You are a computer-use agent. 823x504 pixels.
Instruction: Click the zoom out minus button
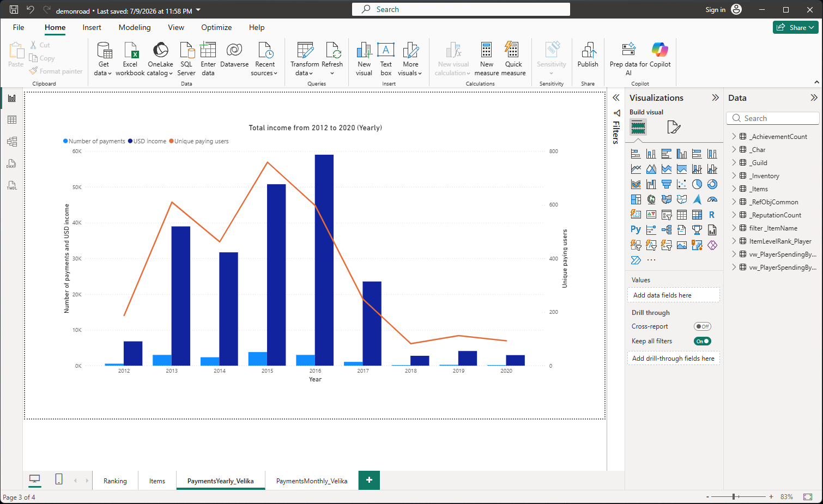click(x=707, y=496)
